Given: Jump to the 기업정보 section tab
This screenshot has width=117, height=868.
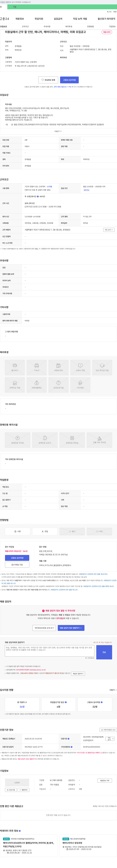Looking at the screenshot, I should [x=112, y=26].
